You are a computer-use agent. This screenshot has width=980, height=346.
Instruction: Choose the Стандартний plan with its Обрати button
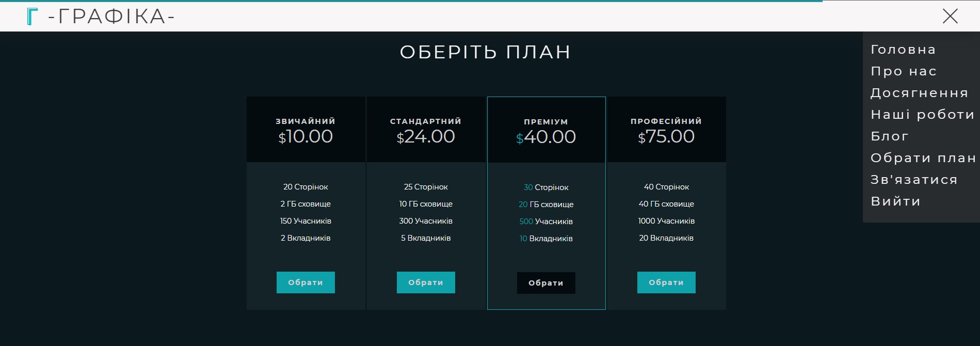coord(426,282)
